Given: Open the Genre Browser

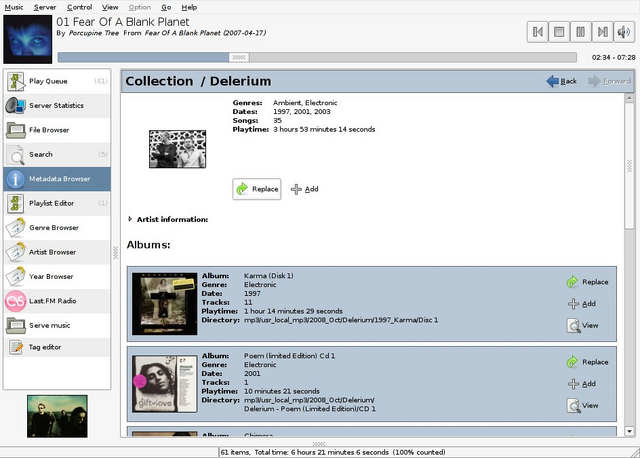Looking at the screenshot, I should [57, 228].
